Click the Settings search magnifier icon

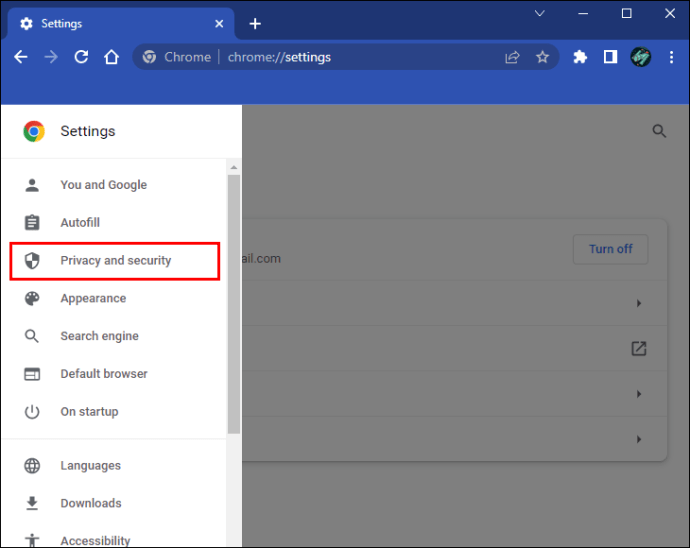click(x=659, y=131)
